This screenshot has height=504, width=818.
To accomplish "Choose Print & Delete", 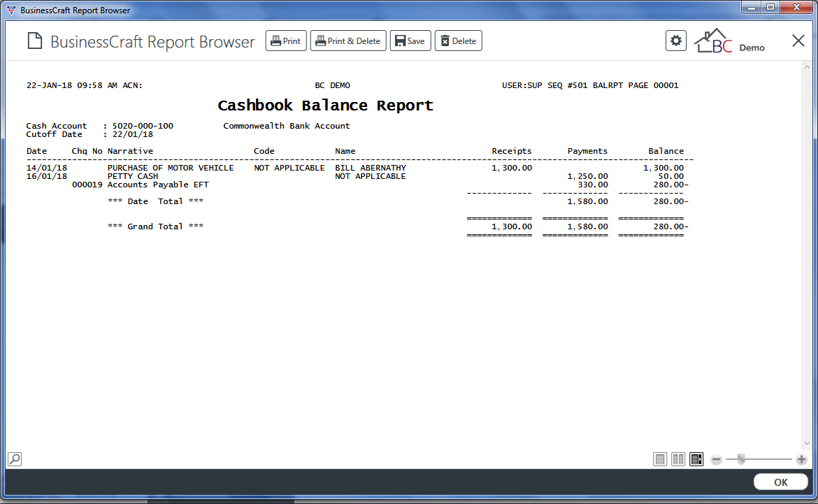I will (x=348, y=41).
